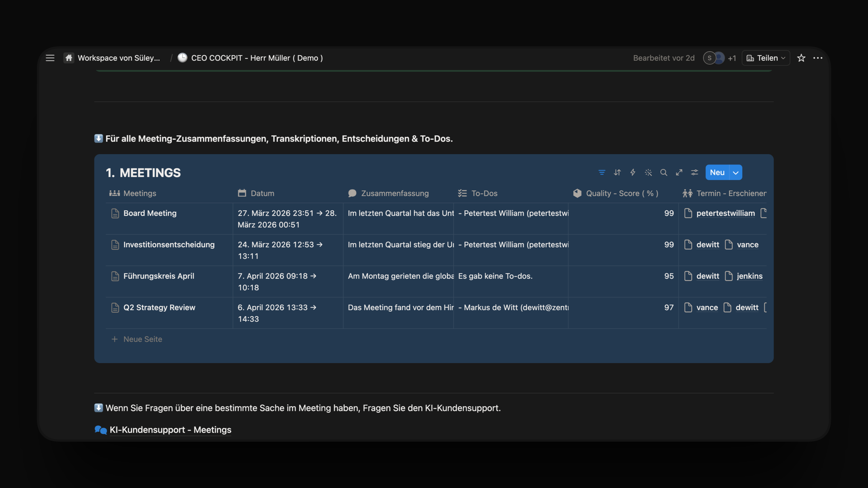Click the 1. MEETINGS database title
Image resolution: width=868 pixels, height=488 pixels.
143,173
